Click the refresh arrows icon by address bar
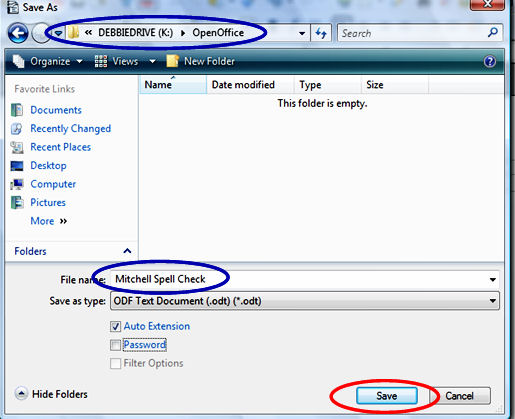 321,33
